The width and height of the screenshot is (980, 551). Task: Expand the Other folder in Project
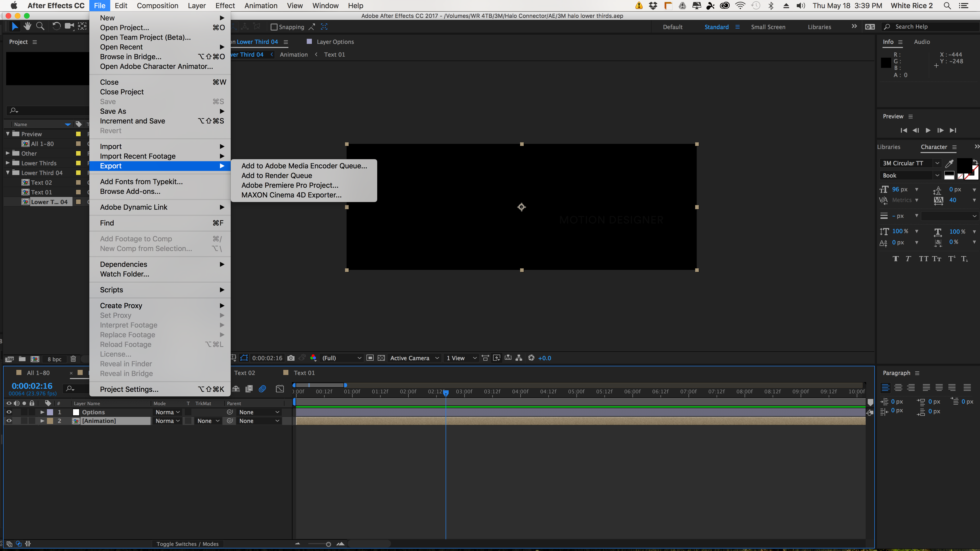pos(8,153)
